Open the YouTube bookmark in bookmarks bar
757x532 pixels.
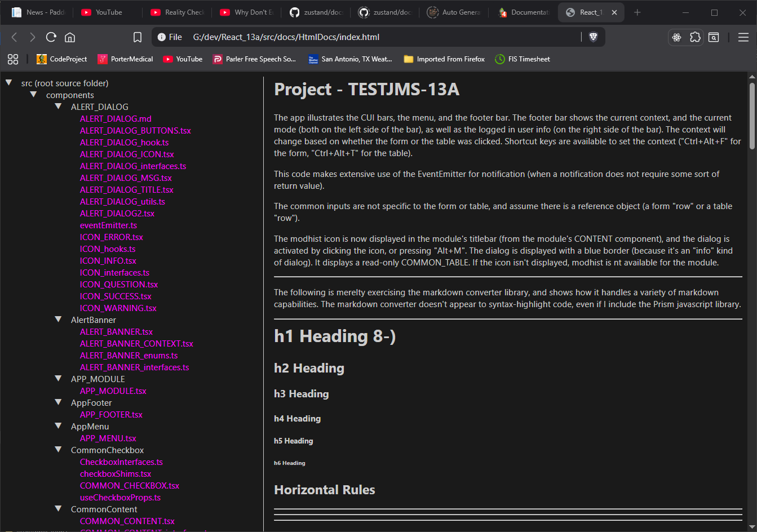183,59
